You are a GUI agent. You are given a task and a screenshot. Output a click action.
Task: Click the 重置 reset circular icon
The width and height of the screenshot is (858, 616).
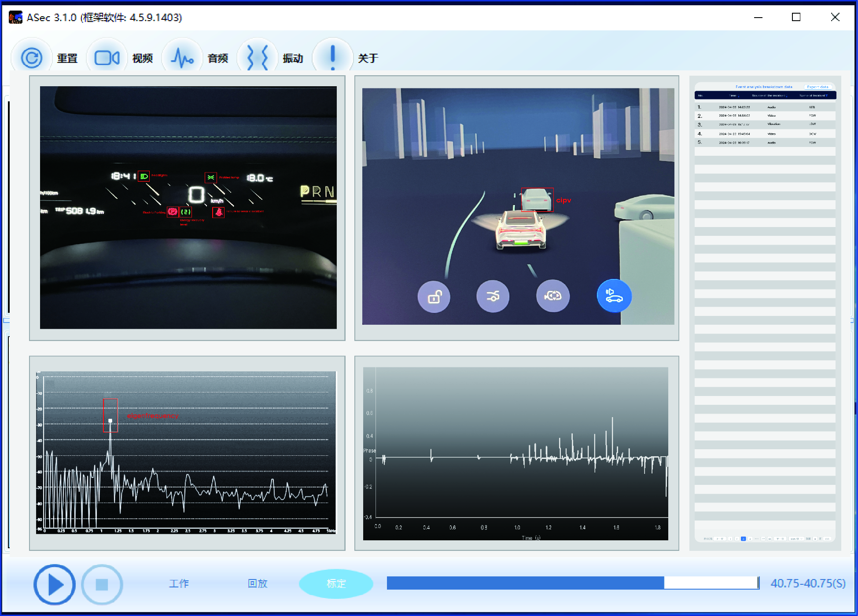(x=32, y=58)
